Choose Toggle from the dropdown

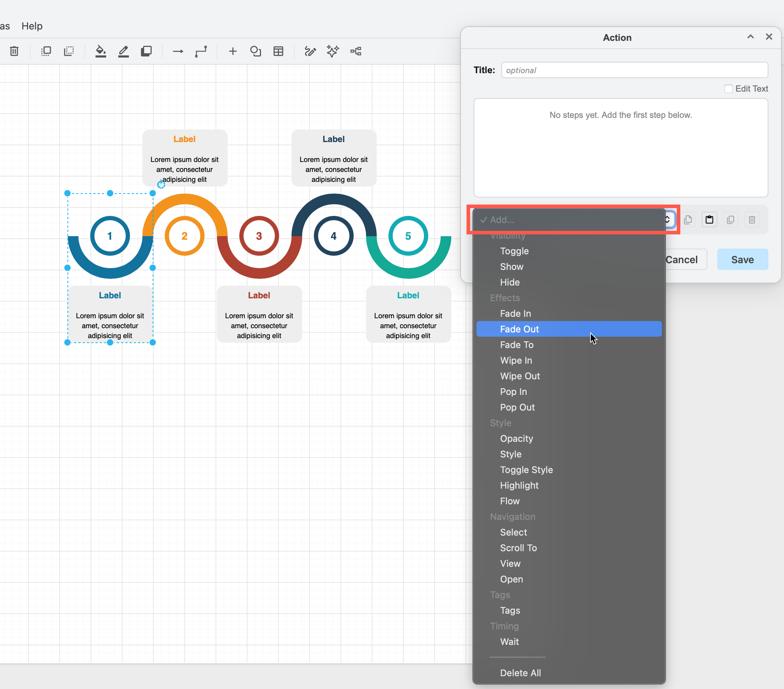(569, 251)
